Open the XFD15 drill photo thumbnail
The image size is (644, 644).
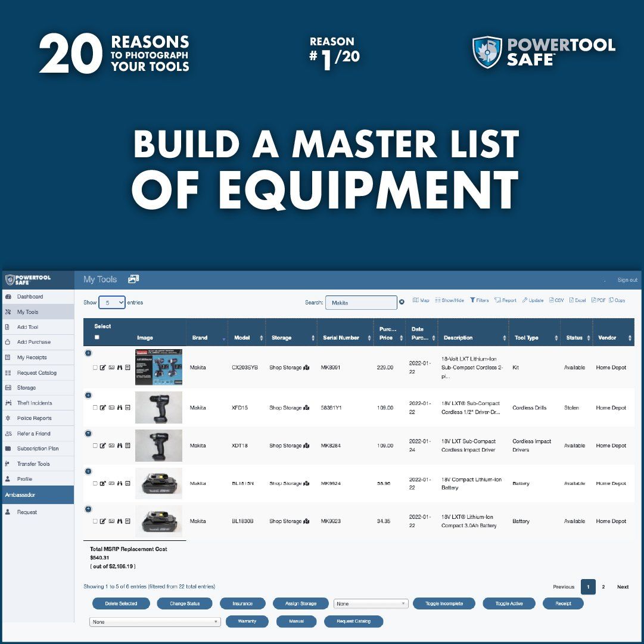click(158, 407)
